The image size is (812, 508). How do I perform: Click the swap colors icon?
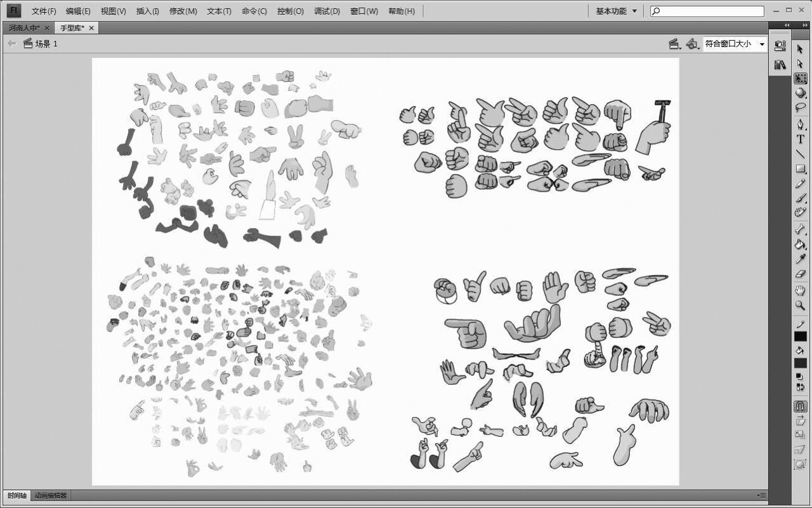[800, 386]
